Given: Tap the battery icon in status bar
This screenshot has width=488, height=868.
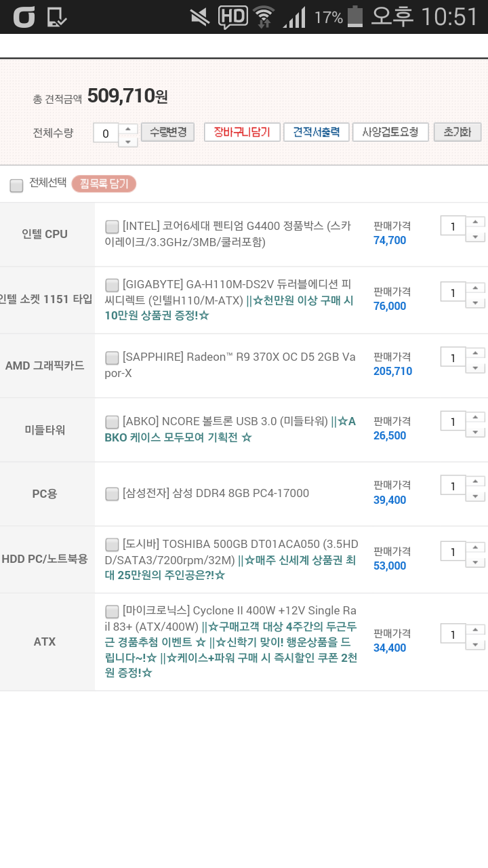Looking at the screenshot, I should (x=355, y=16).
